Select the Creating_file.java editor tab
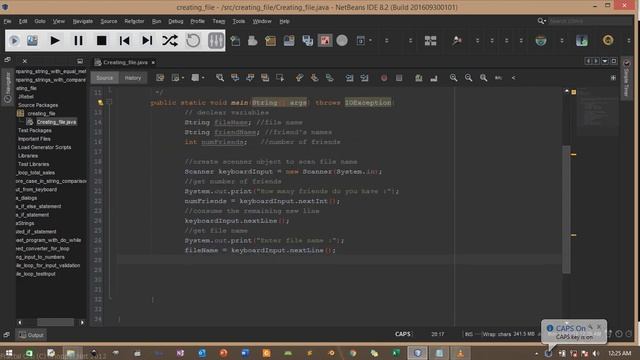The image size is (640, 360). [x=125, y=62]
